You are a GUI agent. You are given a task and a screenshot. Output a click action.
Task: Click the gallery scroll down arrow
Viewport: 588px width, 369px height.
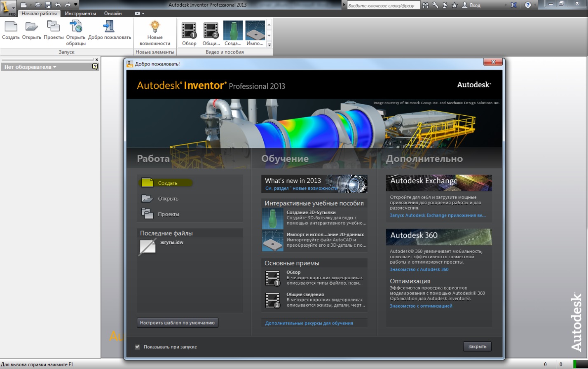point(269,35)
